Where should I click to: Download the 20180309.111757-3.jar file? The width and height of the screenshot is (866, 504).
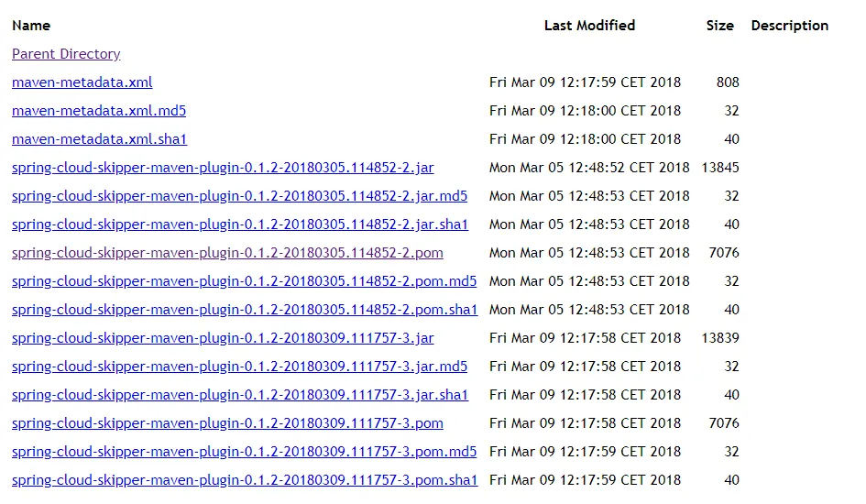(x=223, y=338)
